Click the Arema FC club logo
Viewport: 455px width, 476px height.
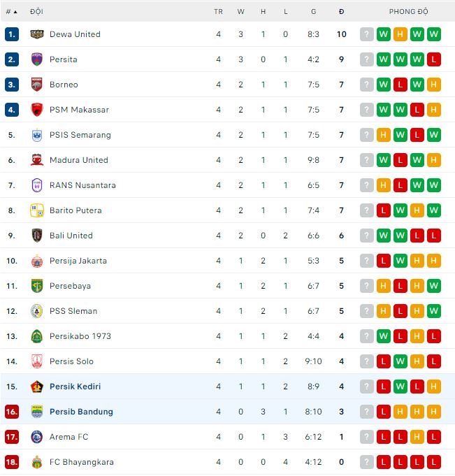[37, 437]
